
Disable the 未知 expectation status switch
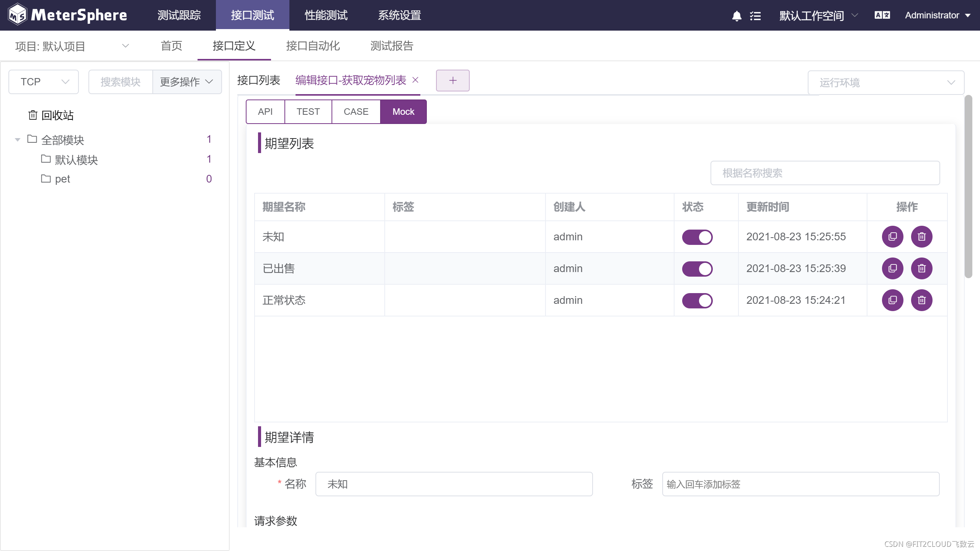tap(697, 237)
